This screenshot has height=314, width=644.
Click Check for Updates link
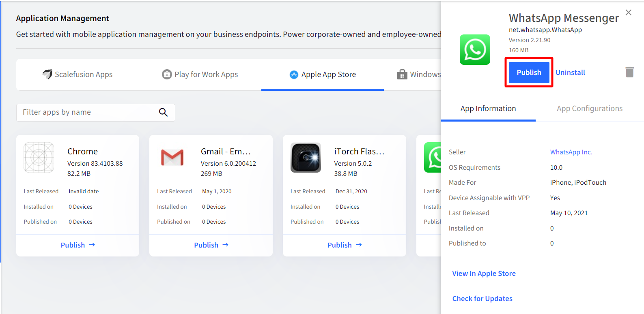pyautogui.click(x=482, y=299)
